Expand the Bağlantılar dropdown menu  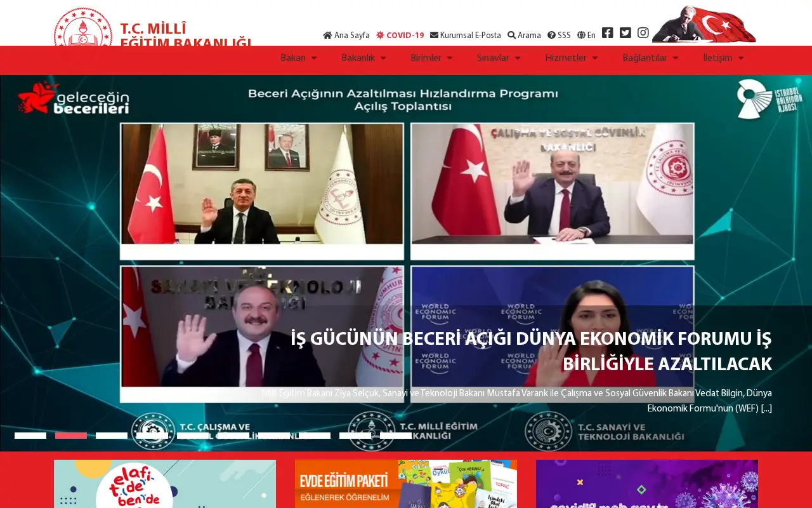click(x=650, y=58)
